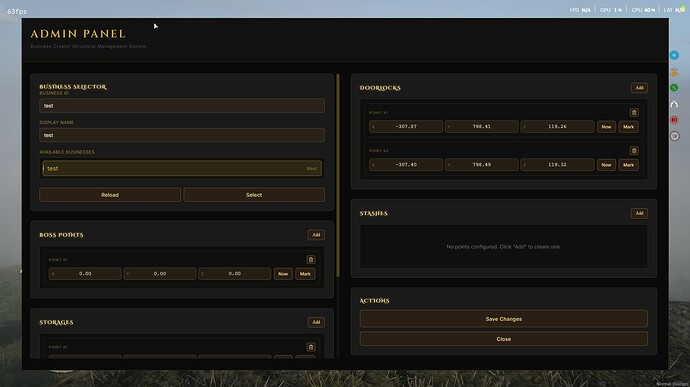Delete Doorlocks Point #2 with the trash icon

(634, 151)
